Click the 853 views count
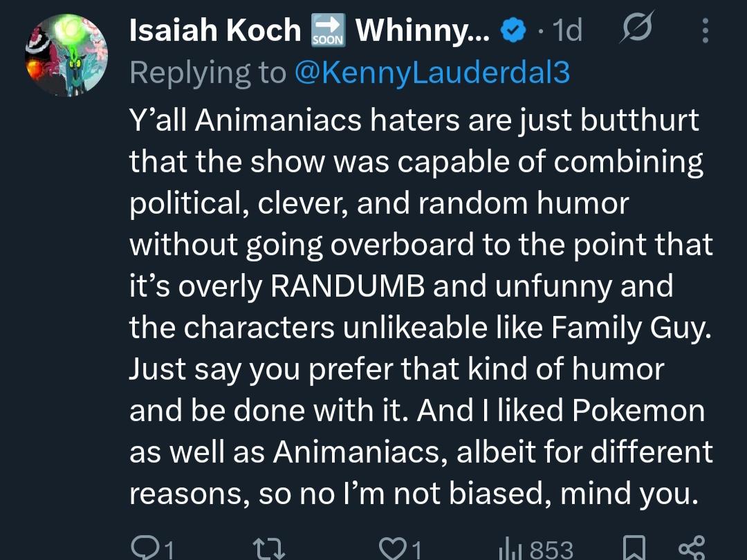The width and height of the screenshot is (747, 560). click(x=551, y=550)
